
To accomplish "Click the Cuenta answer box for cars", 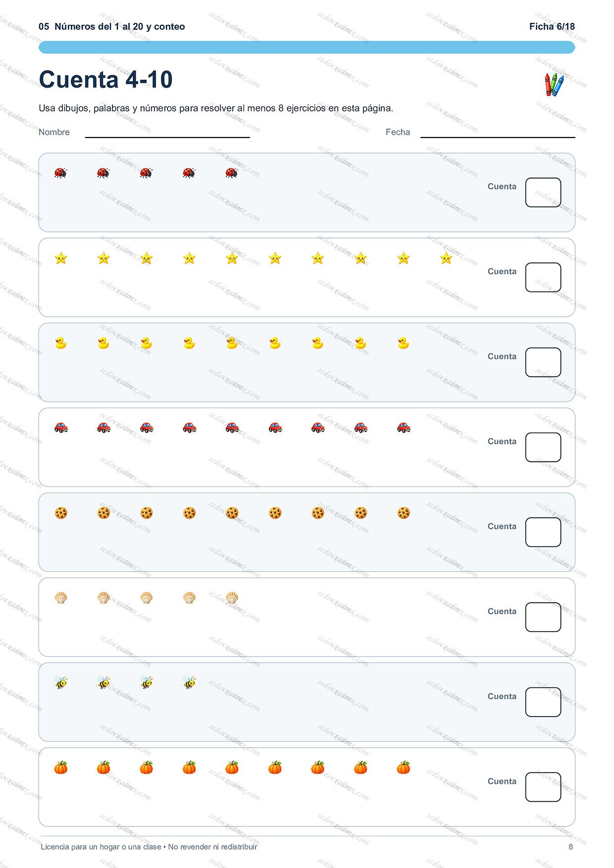I will (543, 447).
